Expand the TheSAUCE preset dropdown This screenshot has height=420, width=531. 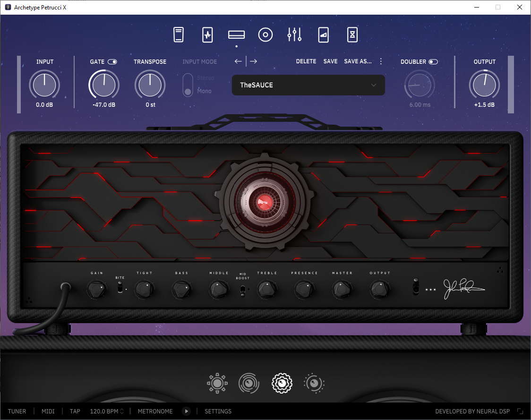pos(308,85)
